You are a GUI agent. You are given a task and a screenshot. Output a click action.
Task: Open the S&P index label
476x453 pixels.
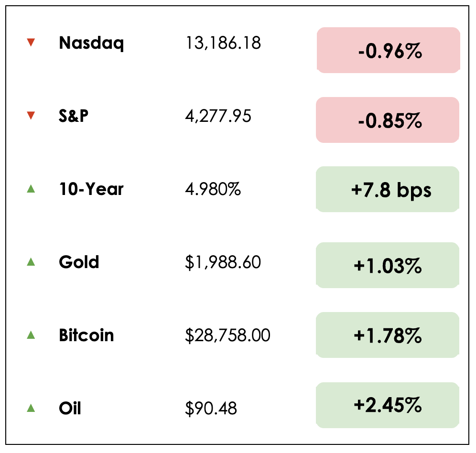(x=74, y=116)
